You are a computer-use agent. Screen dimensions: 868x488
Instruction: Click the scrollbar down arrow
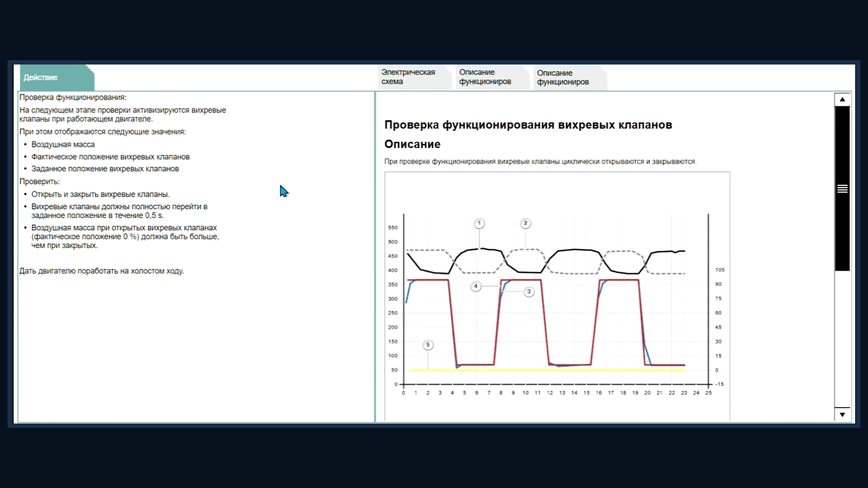click(x=842, y=414)
